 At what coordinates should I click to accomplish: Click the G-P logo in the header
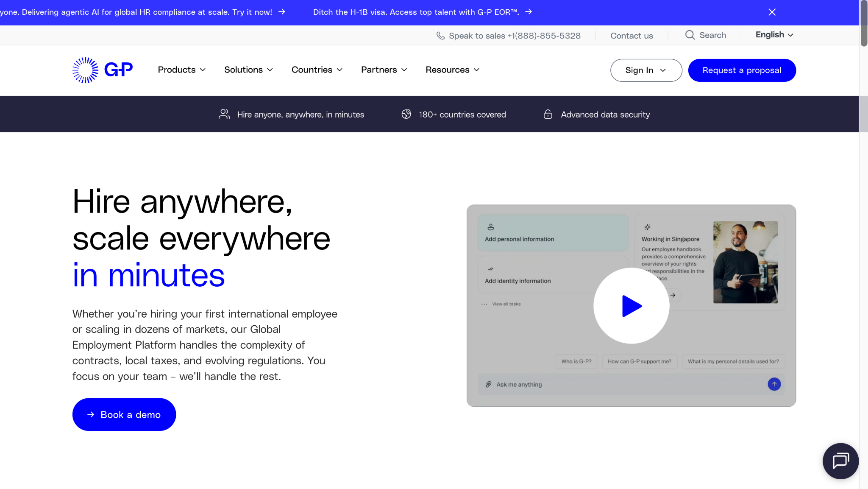pos(102,70)
